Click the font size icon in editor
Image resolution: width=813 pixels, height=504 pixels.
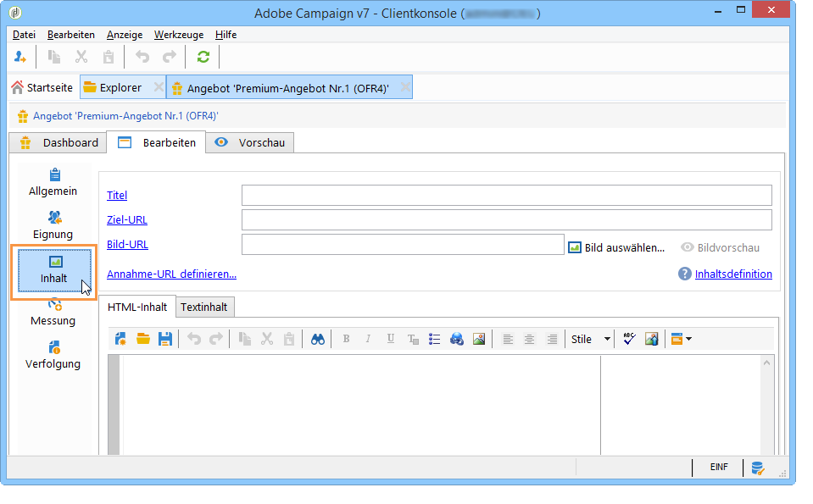click(413, 340)
